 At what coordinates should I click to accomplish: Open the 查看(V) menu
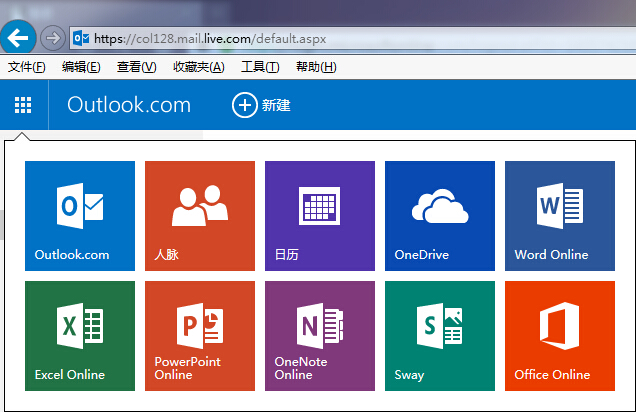136,67
